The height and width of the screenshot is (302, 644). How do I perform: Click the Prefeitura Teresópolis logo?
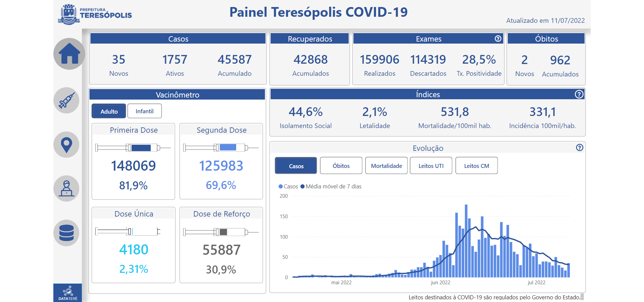(95, 14)
